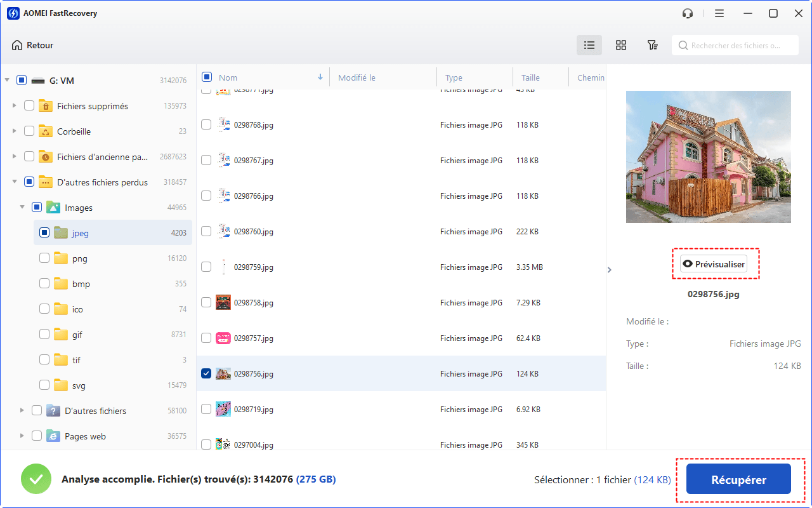Tick the png folder checkbox
The image size is (812, 508).
tap(44, 258)
